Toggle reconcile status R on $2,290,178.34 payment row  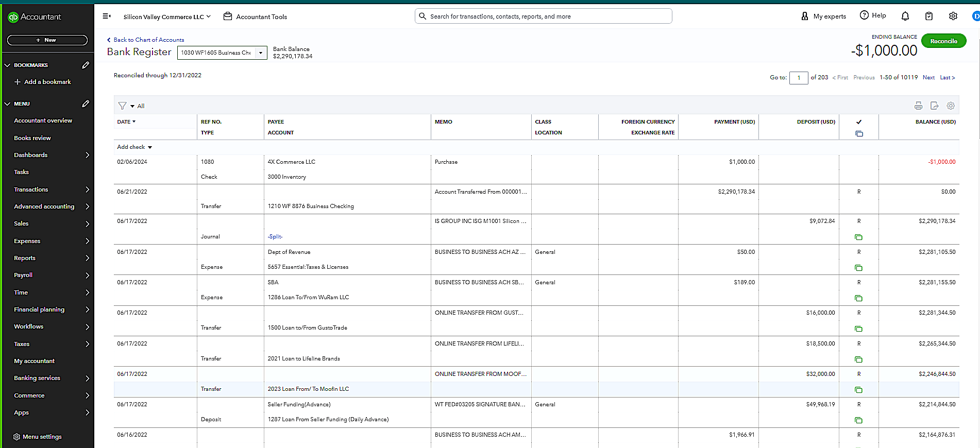pos(858,192)
